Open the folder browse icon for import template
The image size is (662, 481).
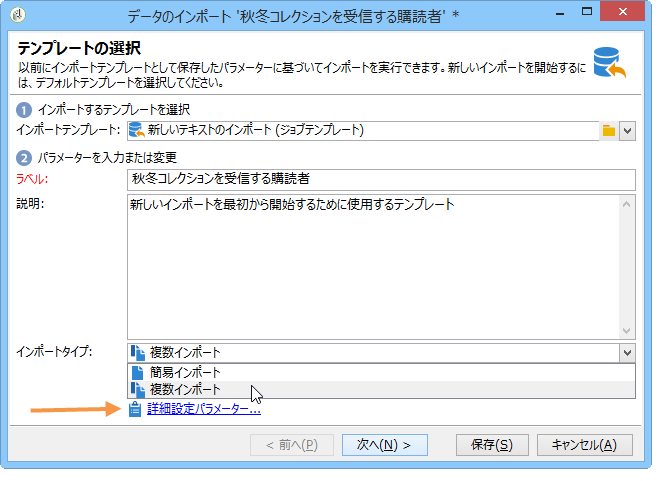(608, 131)
